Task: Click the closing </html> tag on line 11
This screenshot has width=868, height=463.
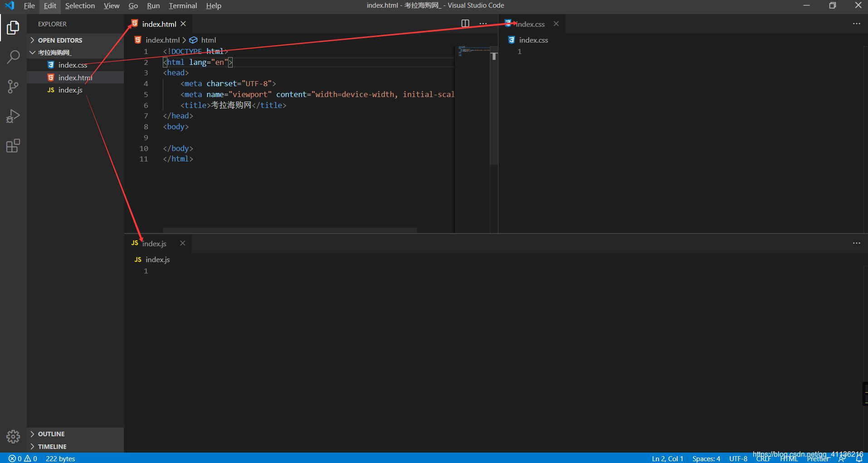Action: pyautogui.click(x=178, y=159)
